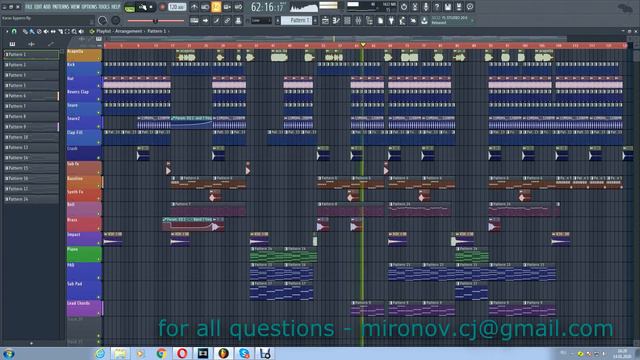Open the Piano roll from toolbar

(336, 20)
